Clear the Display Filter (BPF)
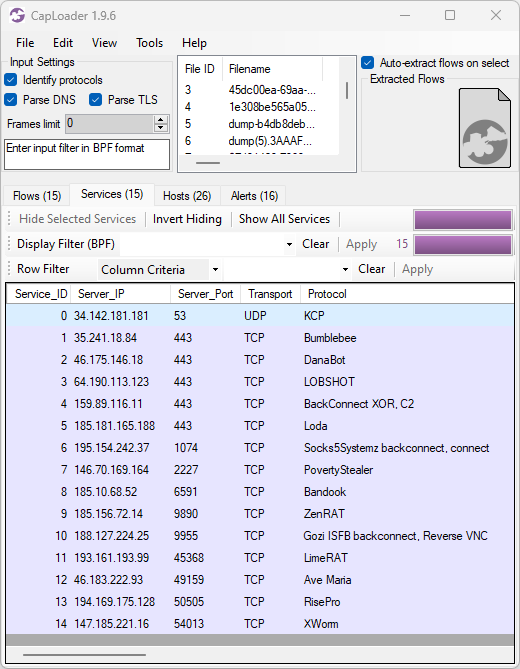 (316, 244)
